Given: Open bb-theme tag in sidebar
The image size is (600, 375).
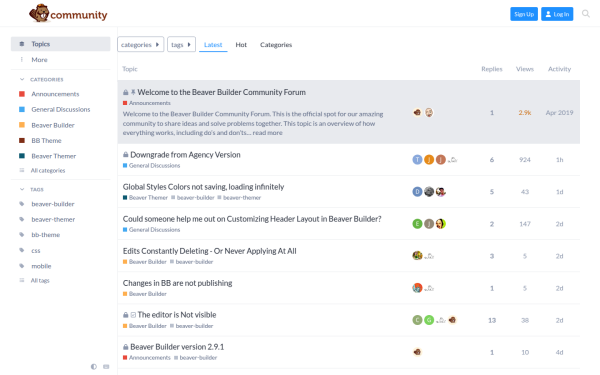Looking at the screenshot, I should tap(46, 235).
